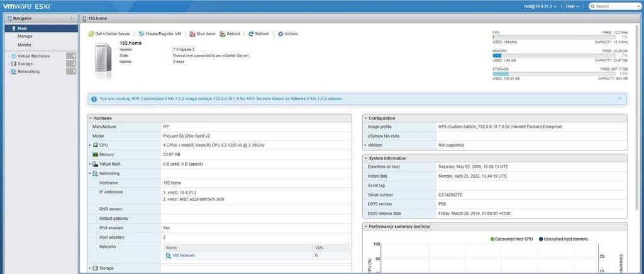
Task: Click the Host icon in Navigator
Action: 14,28
